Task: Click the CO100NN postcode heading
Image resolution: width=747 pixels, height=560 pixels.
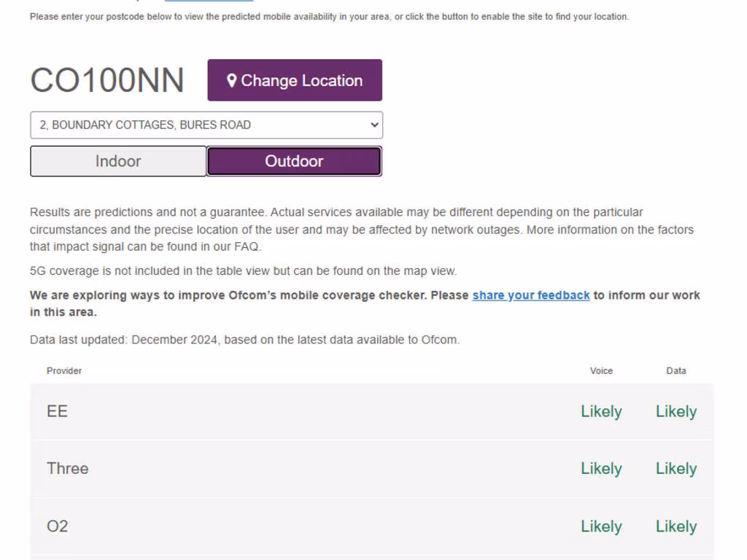Action: click(x=107, y=80)
